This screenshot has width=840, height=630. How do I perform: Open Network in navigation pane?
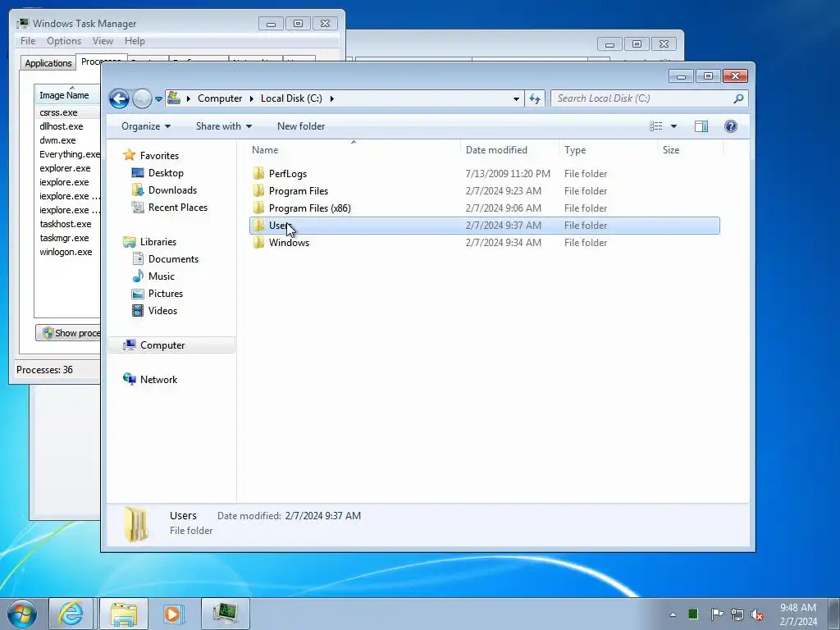pyautogui.click(x=158, y=379)
